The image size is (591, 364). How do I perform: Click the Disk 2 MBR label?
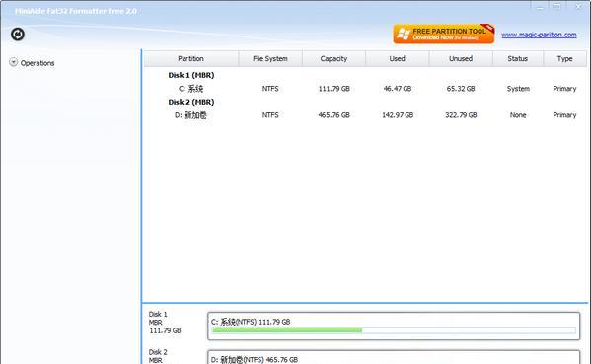158,356
